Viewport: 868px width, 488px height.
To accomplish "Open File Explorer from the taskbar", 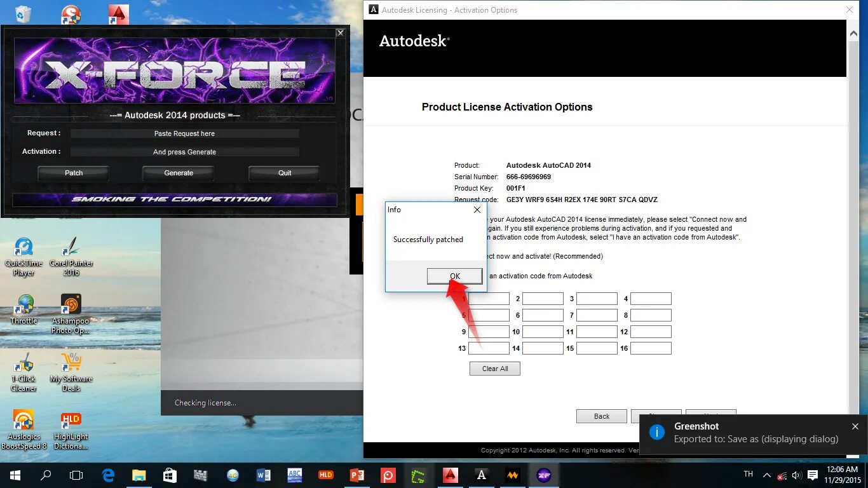I will point(139,475).
